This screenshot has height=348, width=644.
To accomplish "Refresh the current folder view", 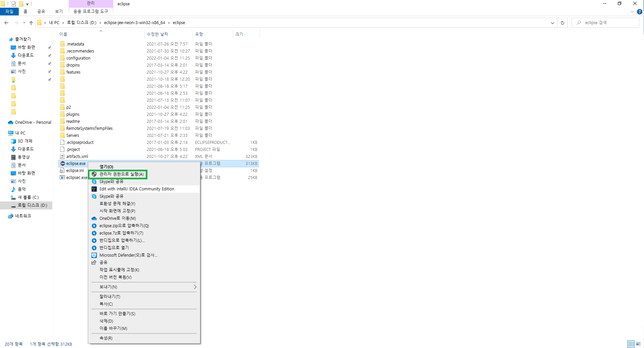I will (563, 23).
